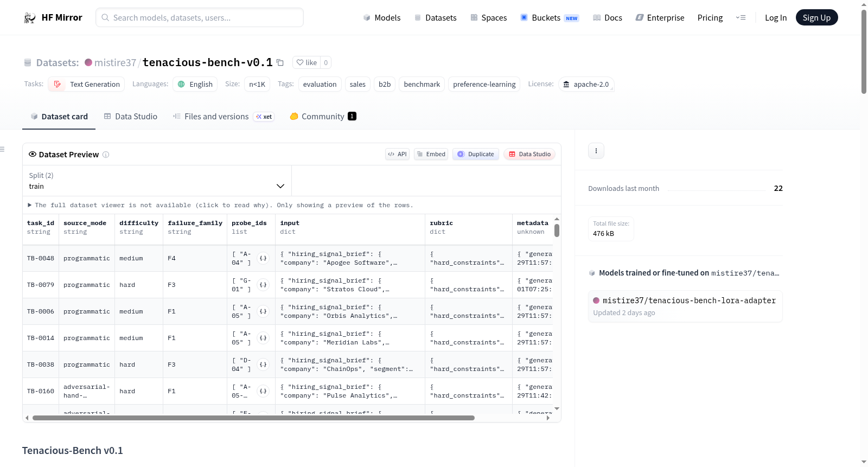Click the task_id column header
868x467 pixels.
click(x=41, y=227)
